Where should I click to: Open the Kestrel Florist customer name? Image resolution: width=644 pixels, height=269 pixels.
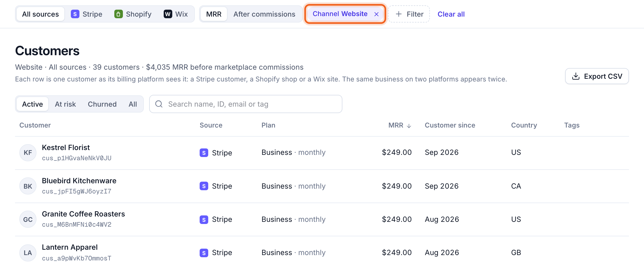[66, 147]
